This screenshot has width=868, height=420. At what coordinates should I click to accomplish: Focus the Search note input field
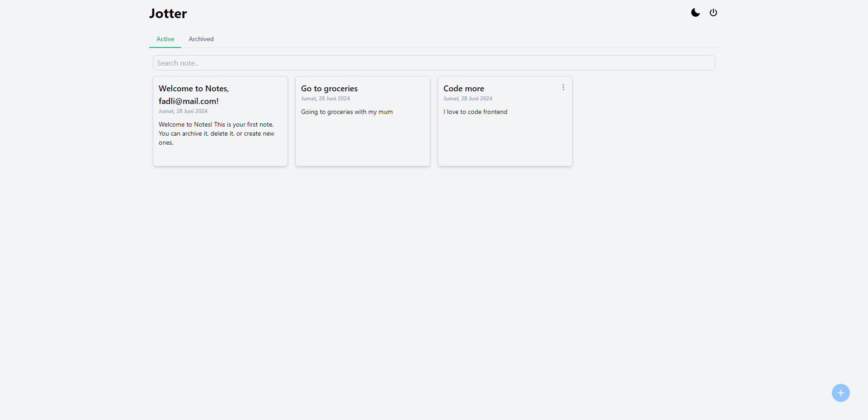coord(434,63)
